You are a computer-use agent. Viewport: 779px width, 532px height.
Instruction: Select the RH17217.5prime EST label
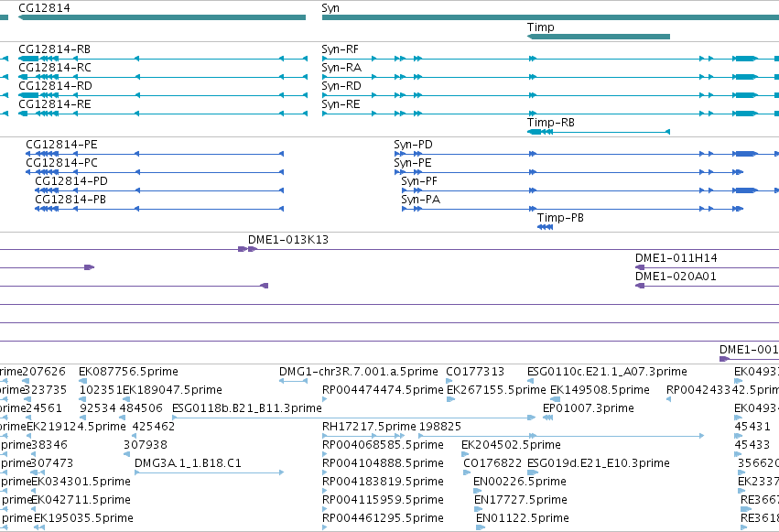[x=369, y=427]
